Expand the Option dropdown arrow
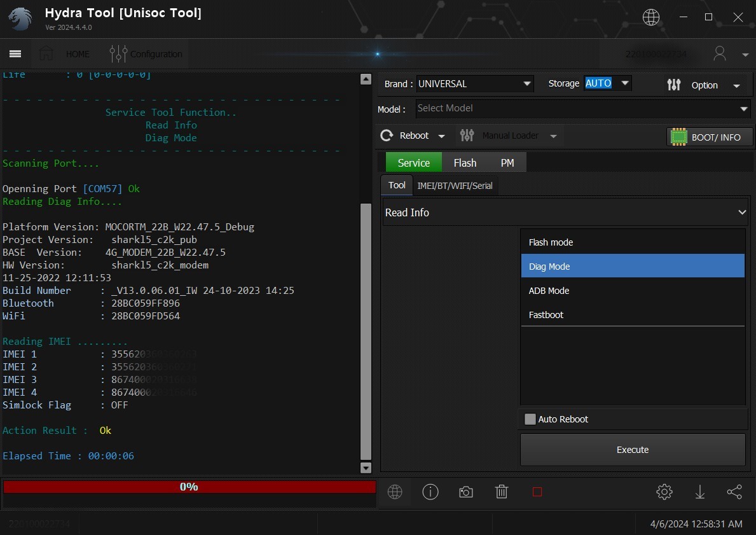Viewport: 756px width, 535px height. click(x=736, y=86)
